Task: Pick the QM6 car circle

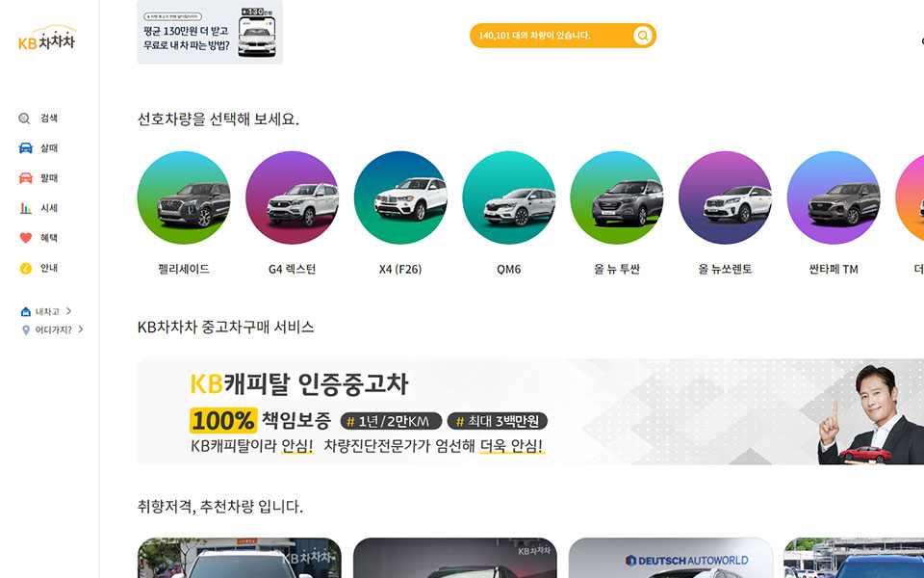Action: pos(509,197)
